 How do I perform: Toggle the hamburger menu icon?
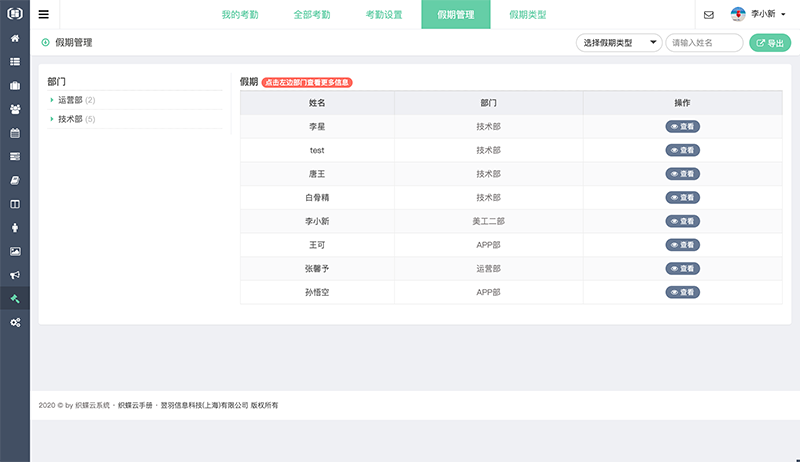pos(44,14)
